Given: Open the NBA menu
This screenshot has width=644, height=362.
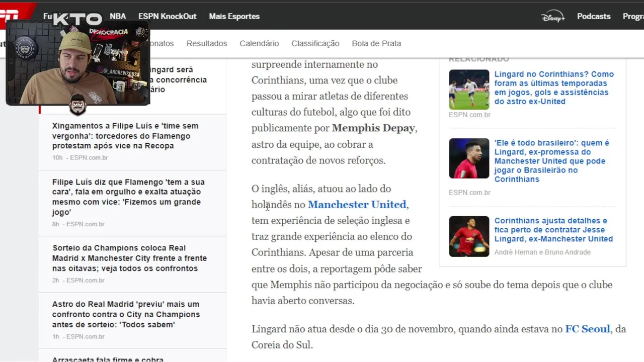Looking at the screenshot, I should (118, 16).
